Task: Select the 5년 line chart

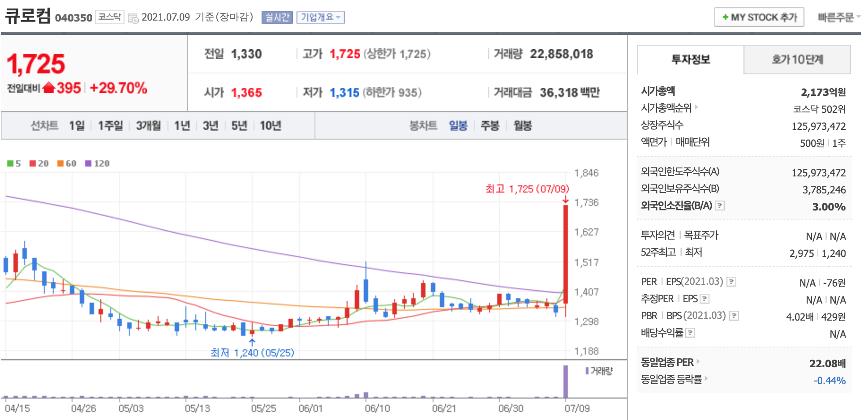Action: click(239, 126)
